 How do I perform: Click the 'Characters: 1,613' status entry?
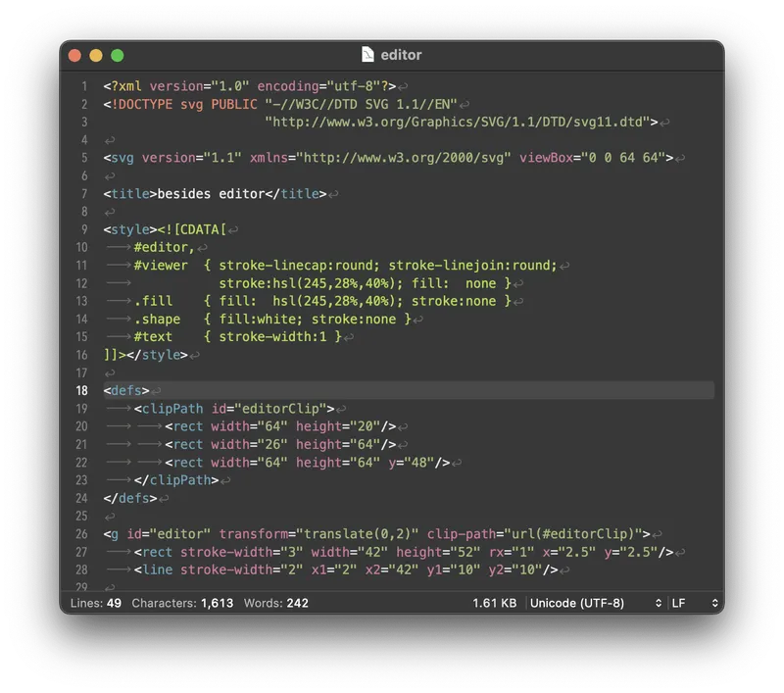[x=182, y=603]
